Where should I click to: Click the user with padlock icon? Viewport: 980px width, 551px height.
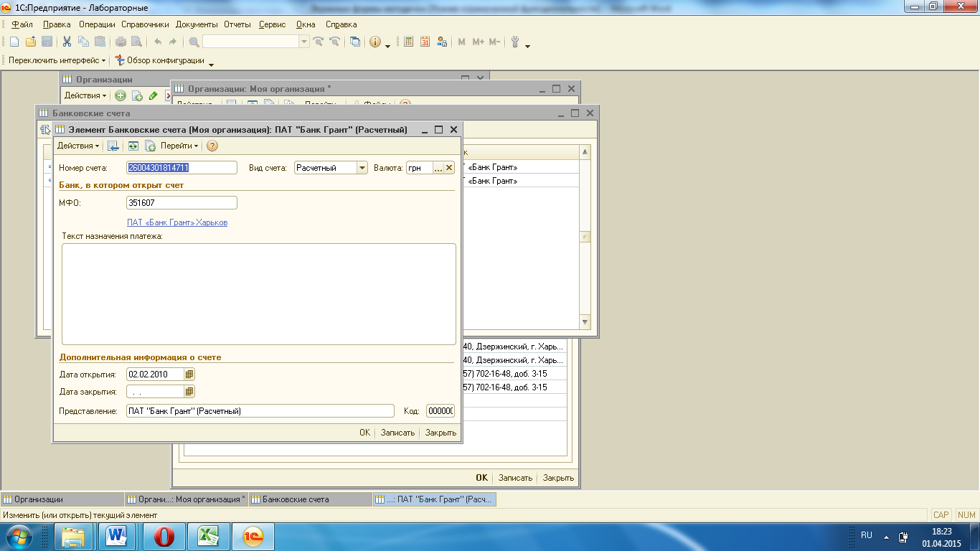[x=442, y=42]
